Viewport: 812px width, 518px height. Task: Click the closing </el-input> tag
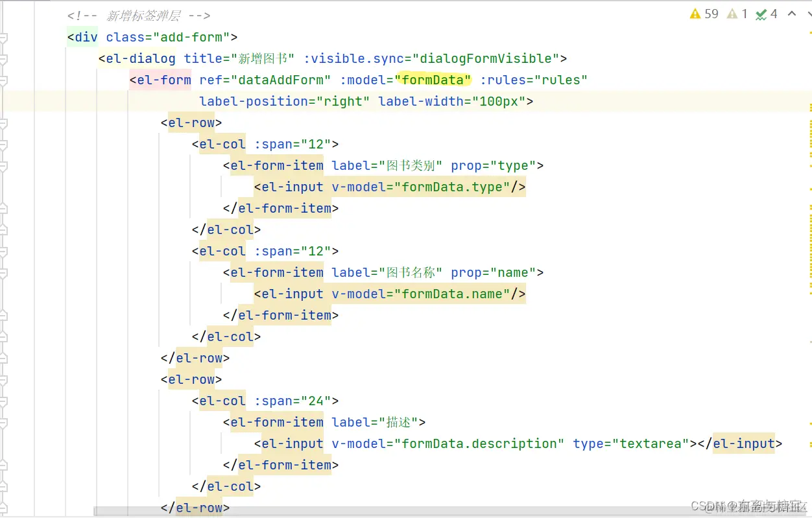click(x=740, y=443)
